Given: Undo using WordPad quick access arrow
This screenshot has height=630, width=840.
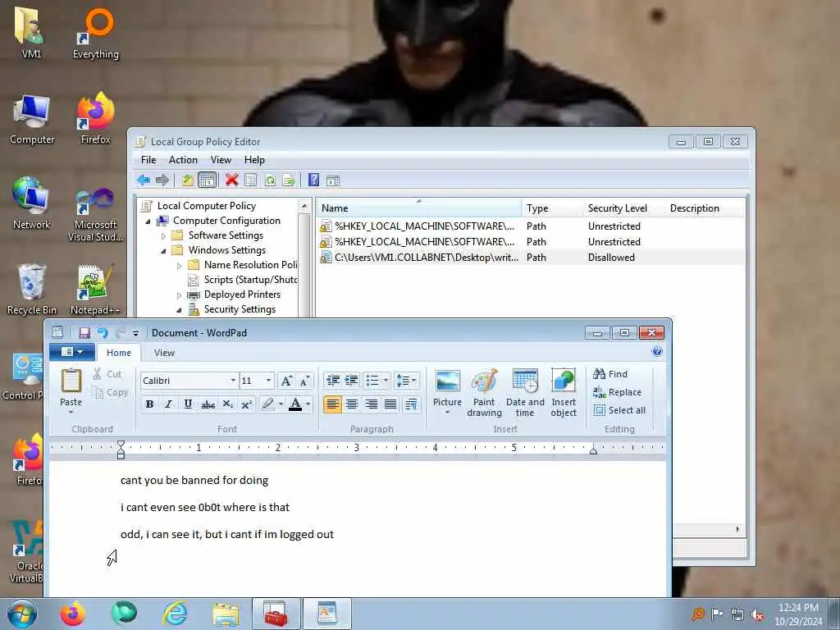Looking at the screenshot, I should point(103,333).
